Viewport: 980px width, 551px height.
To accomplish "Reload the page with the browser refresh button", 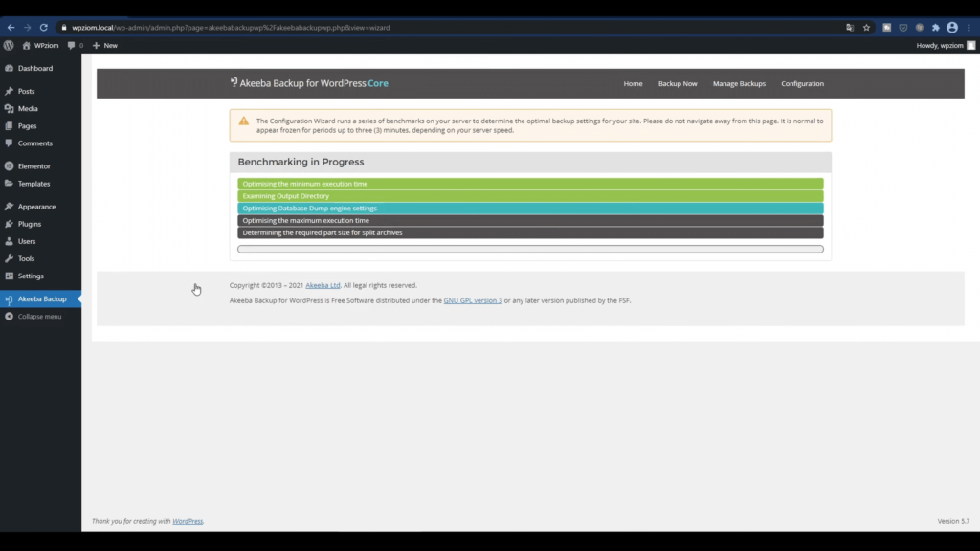I will click(x=43, y=28).
